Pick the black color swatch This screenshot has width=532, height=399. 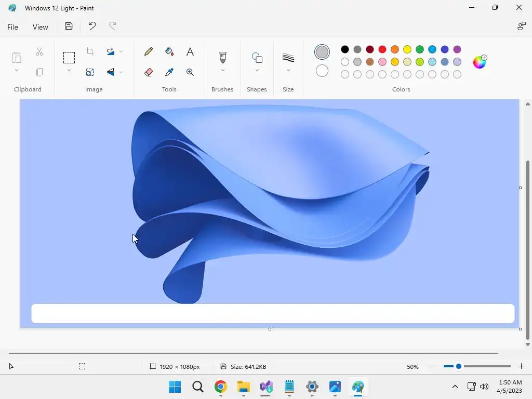pyautogui.click(x=345, y=49)
